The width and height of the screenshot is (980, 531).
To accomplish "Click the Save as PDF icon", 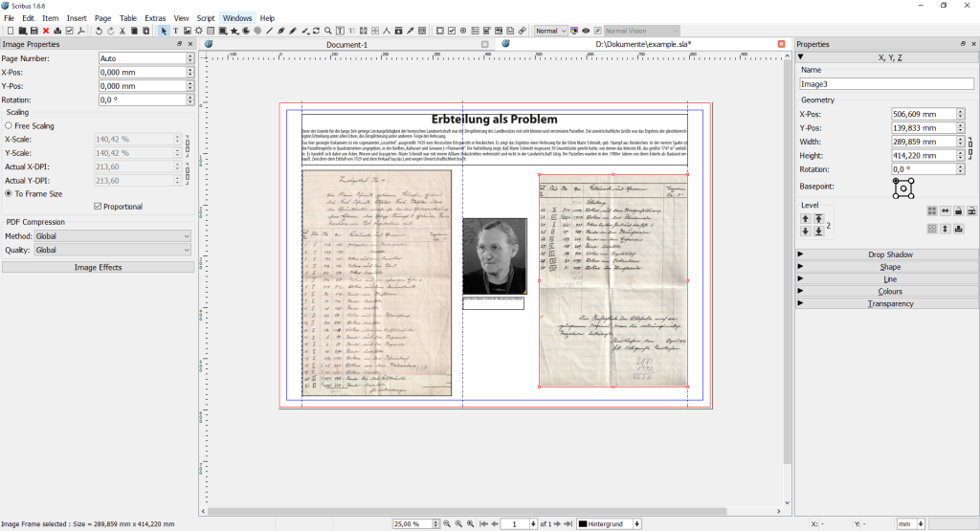I will (81, 31).
